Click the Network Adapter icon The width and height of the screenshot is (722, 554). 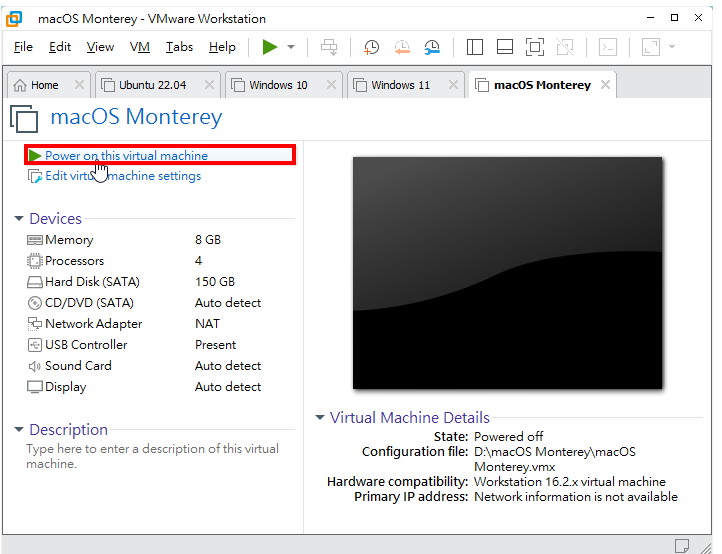(35, 324)
